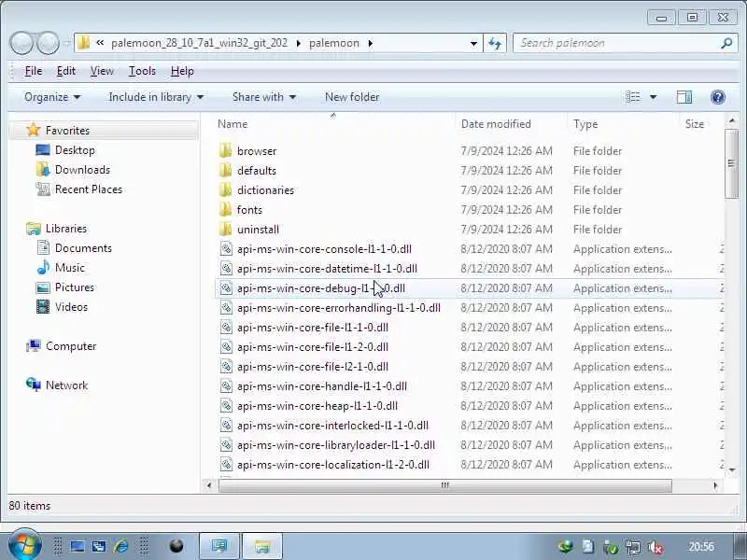Open the Edit menu

[x=65, y=71]
